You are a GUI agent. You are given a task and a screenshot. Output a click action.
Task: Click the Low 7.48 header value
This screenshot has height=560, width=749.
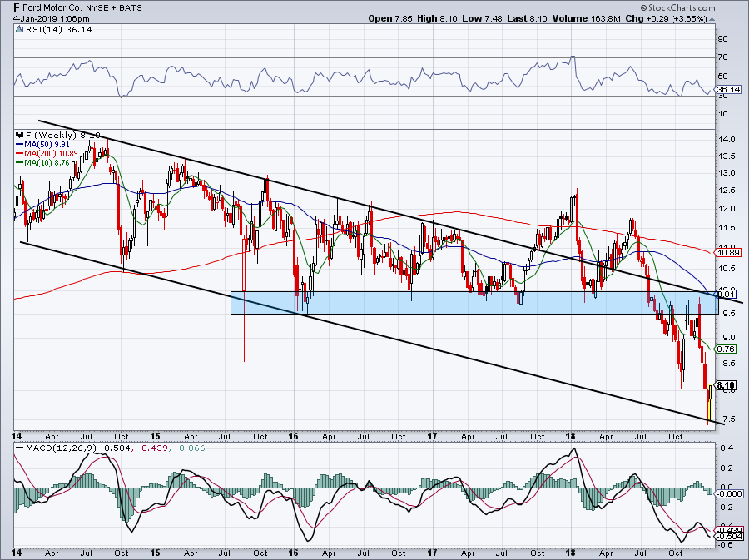click(483, 18)
